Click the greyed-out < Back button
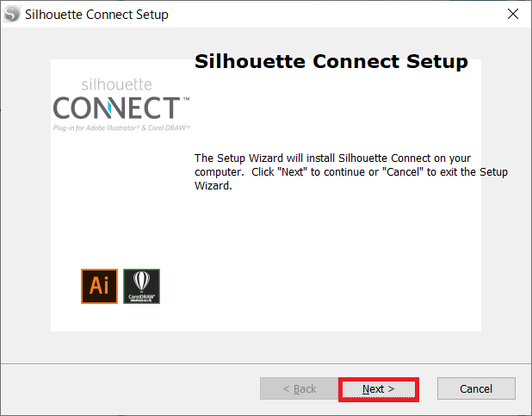532x416 pixels. 300,388
